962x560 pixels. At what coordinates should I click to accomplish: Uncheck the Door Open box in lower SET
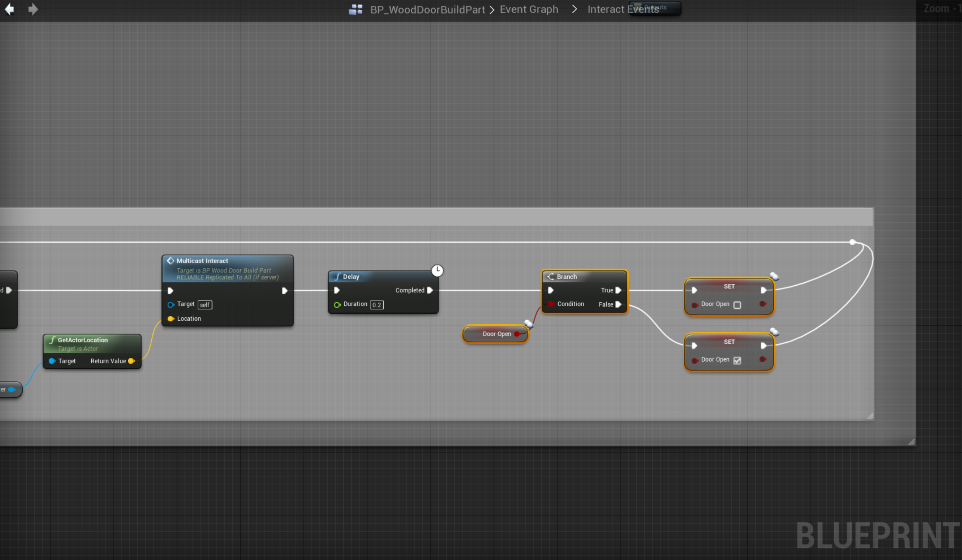[737, 360]
